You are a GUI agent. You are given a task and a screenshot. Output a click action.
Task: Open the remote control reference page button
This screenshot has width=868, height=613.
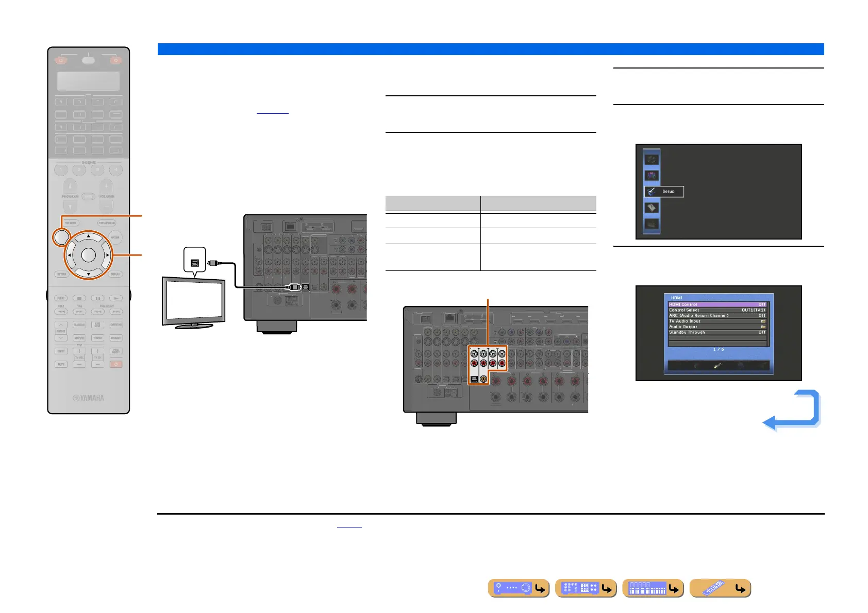tap(720, 588)
